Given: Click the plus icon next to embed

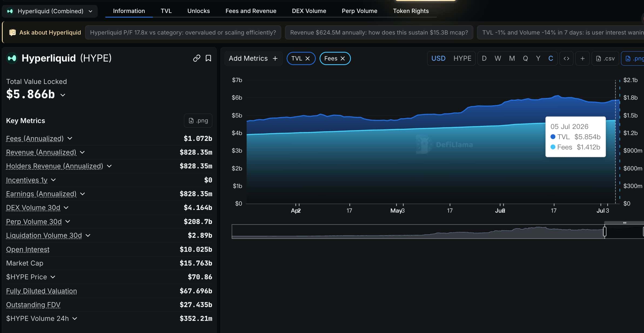Looking at the screenshot, I should (x=583, y=58).
